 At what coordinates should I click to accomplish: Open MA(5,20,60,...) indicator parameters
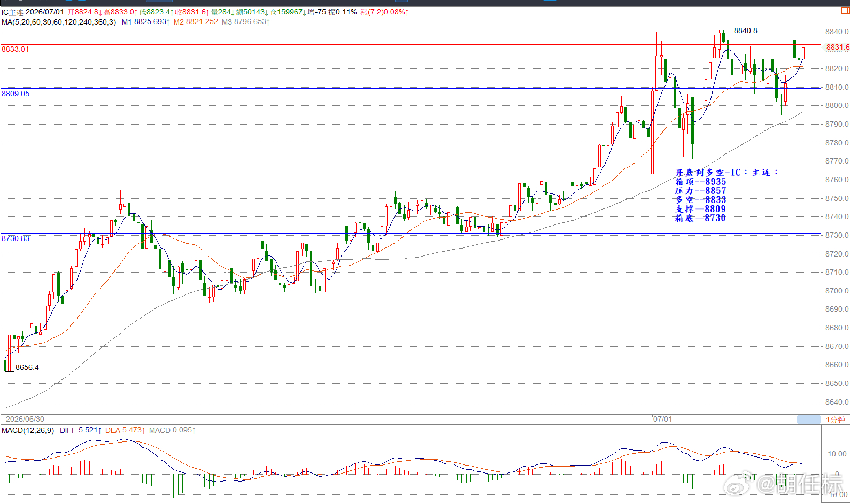(x=59, y=22)
